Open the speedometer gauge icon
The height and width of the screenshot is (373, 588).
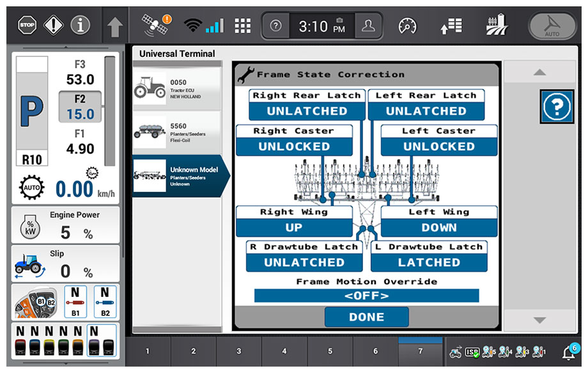pos(407,26)
